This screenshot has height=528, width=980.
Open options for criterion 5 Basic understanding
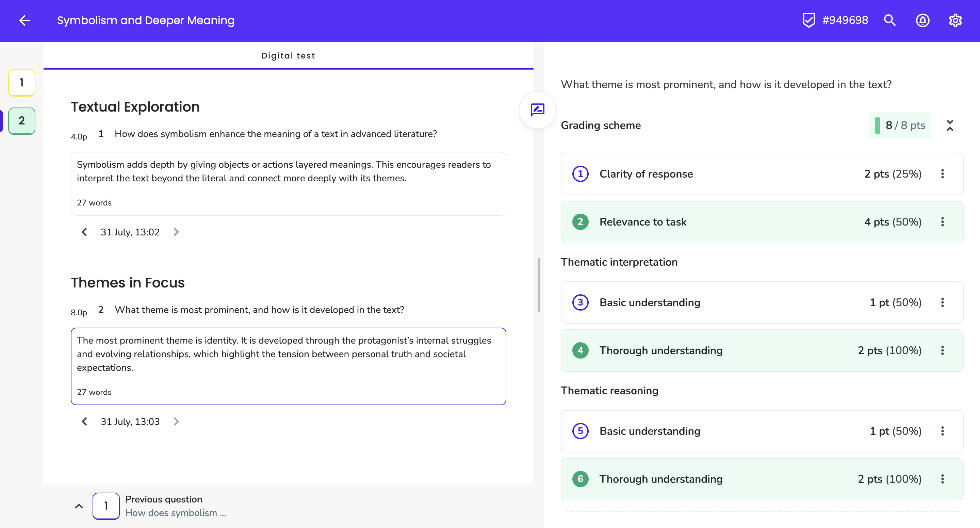[x=943, y=431]
